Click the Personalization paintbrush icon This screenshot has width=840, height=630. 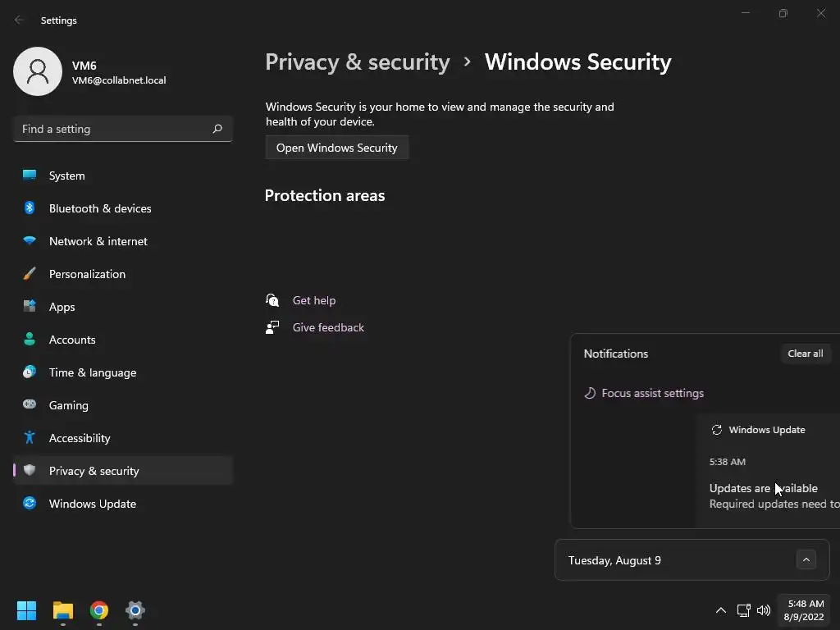coord(30,274)
